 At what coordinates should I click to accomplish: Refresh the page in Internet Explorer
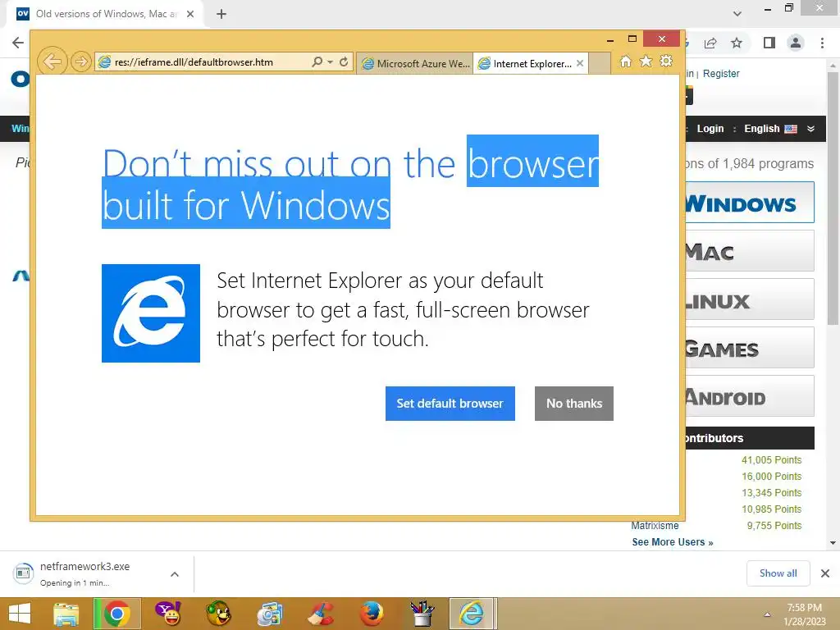coord(344,62)
